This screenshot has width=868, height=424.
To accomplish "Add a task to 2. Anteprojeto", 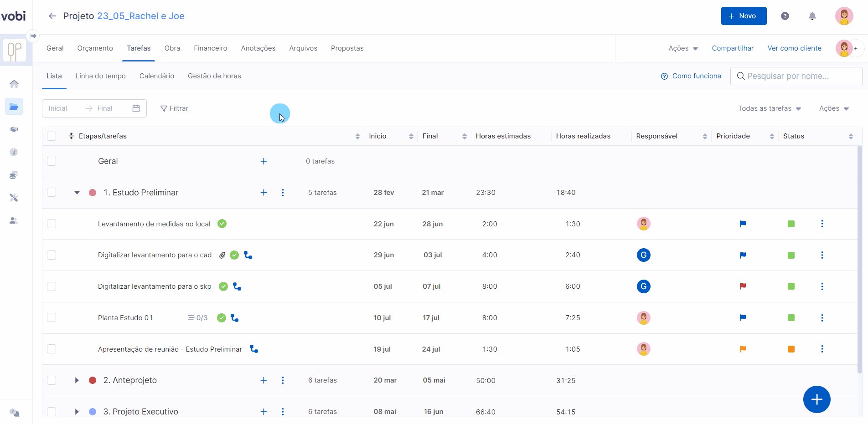I will click(x=263, y=380).
